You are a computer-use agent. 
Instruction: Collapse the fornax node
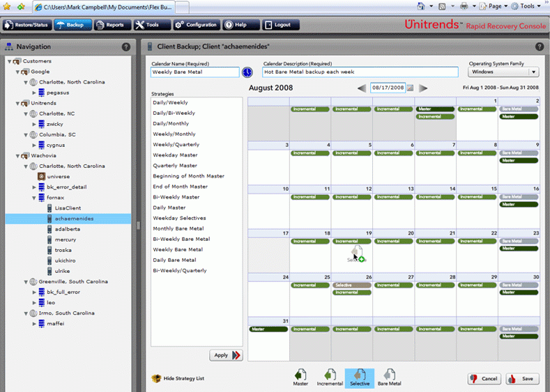[34, 198]
